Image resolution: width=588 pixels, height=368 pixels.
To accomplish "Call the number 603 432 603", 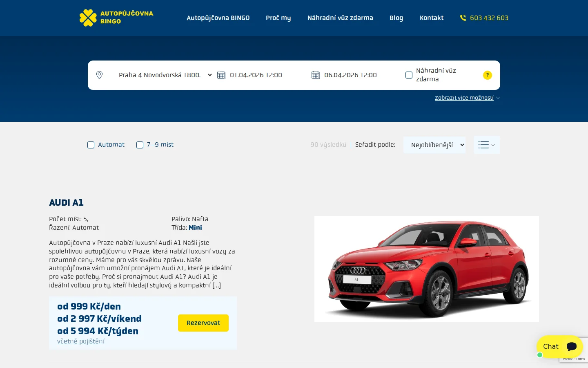I will tap(489, 18).
